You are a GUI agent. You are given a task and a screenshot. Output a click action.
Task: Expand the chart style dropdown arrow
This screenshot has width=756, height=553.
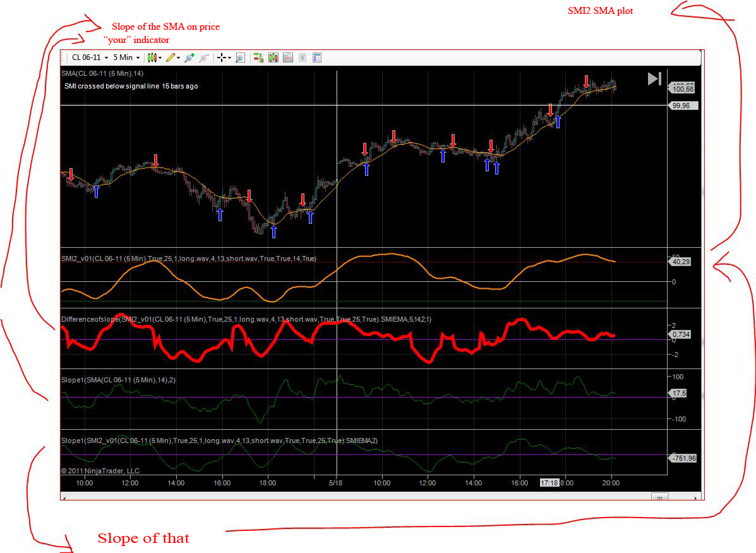pyautogui.click(x=160, y=58)
